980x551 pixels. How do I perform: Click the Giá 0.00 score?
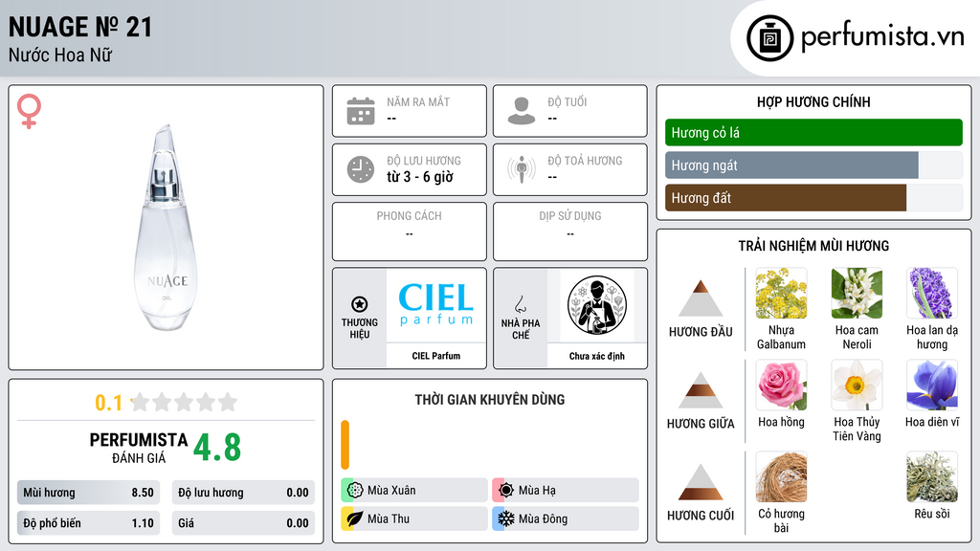coord(243,523)
